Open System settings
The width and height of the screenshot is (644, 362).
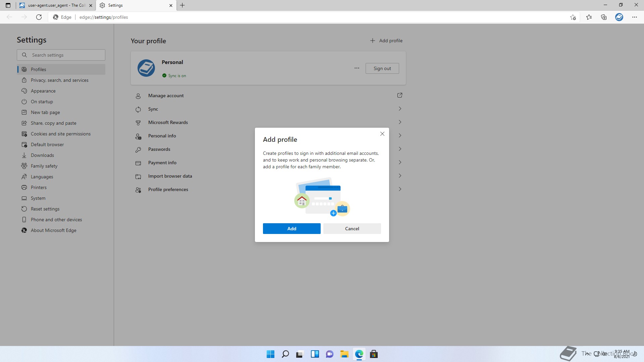(x=61, y=198)
